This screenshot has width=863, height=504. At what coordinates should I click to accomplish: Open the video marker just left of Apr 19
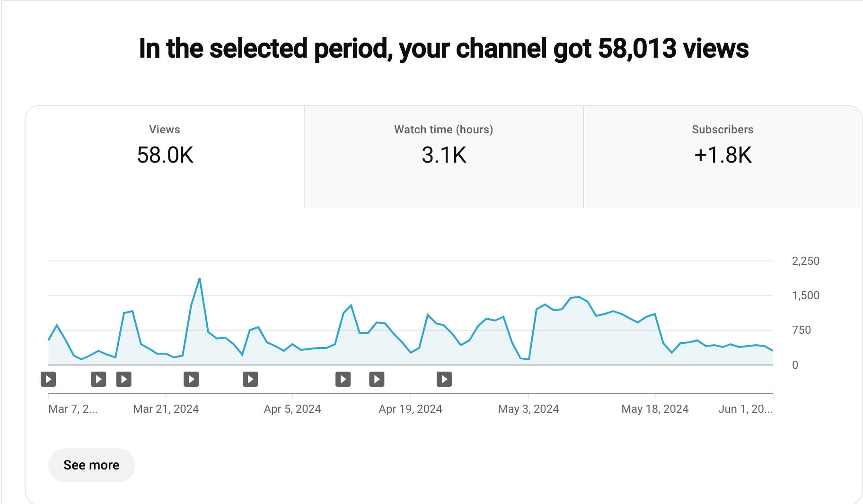coord(377,379)
